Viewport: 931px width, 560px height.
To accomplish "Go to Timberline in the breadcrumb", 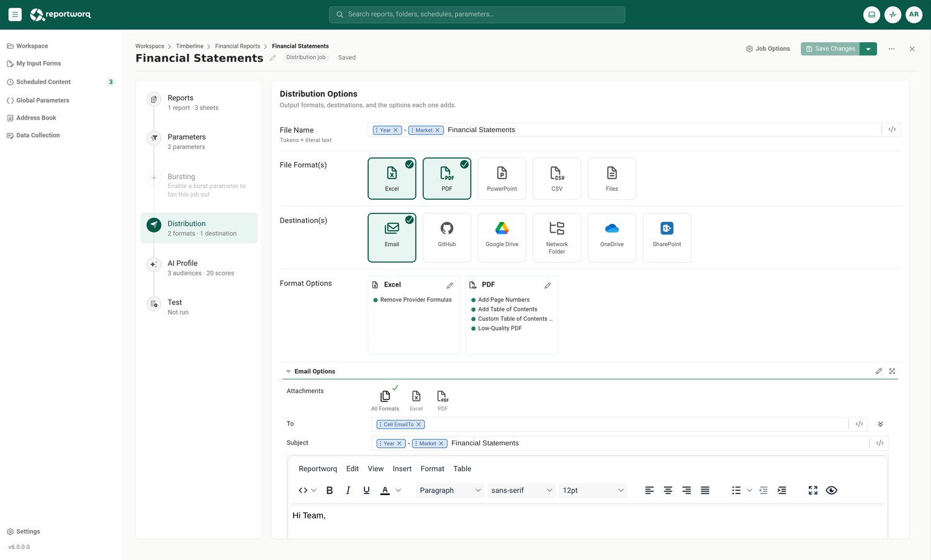I will pyautogui.click(x=189, y=47).
